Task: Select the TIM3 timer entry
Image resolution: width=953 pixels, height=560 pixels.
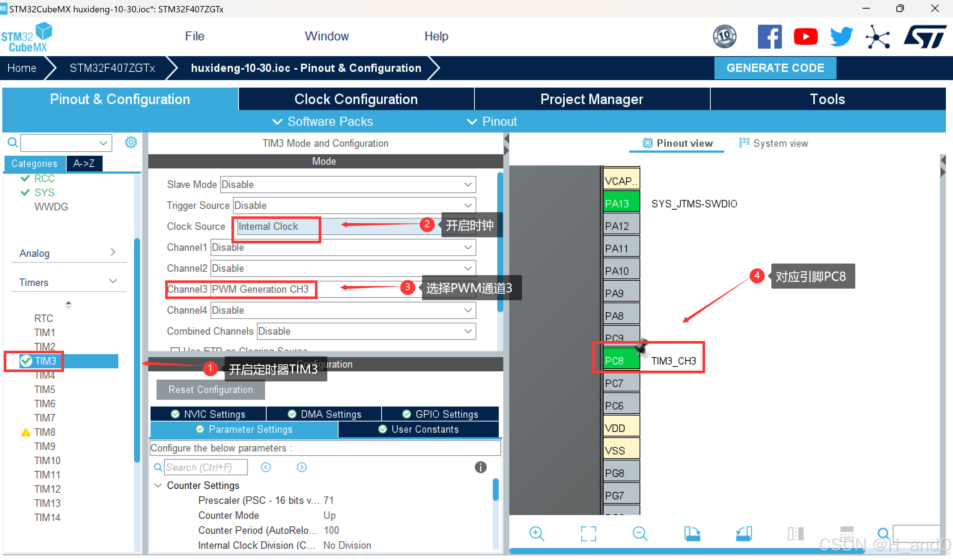Action: pyautogui.click(x=45, y=361)
